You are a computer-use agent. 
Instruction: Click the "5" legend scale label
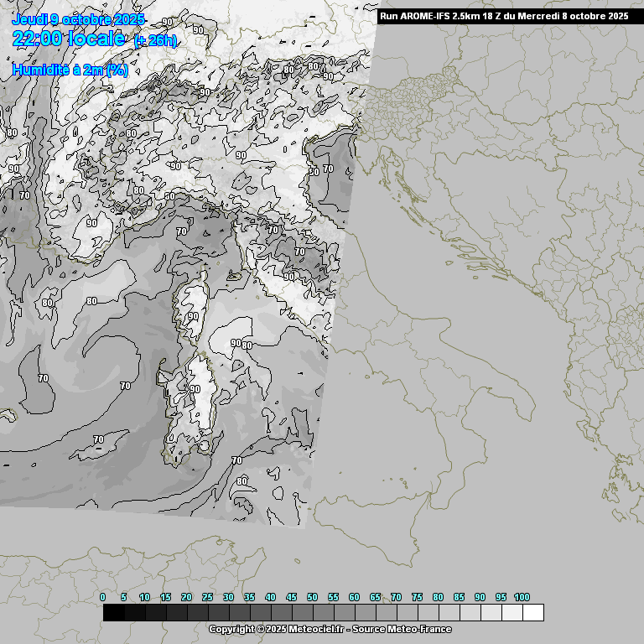[x=123, y=597]
